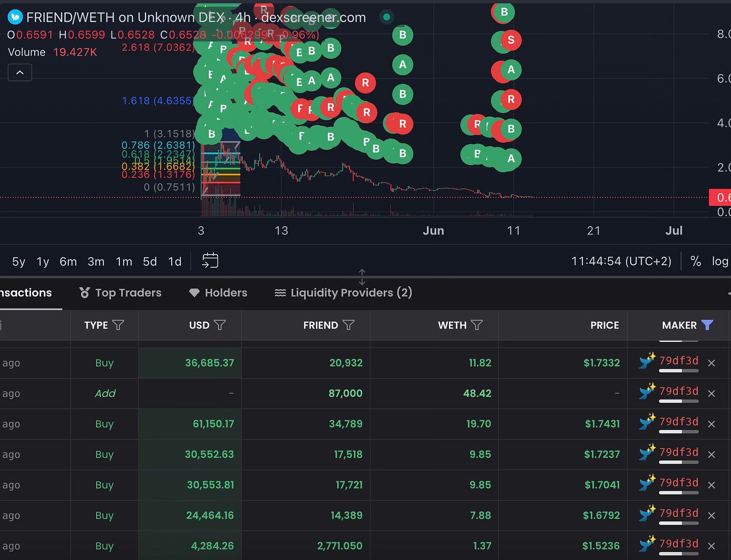
Task: Collapse the chart legend with chevron button
Action: [20, 73]
